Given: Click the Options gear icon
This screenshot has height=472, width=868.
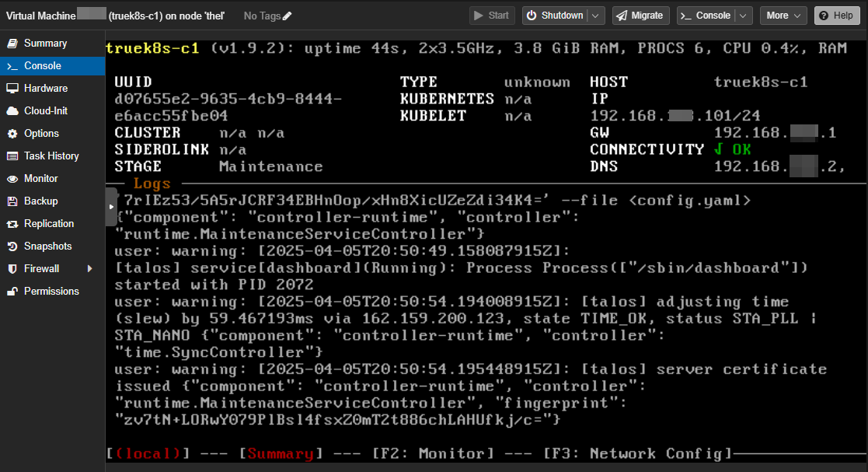Looking at the screenshot, I should click(x=12, y=134).
